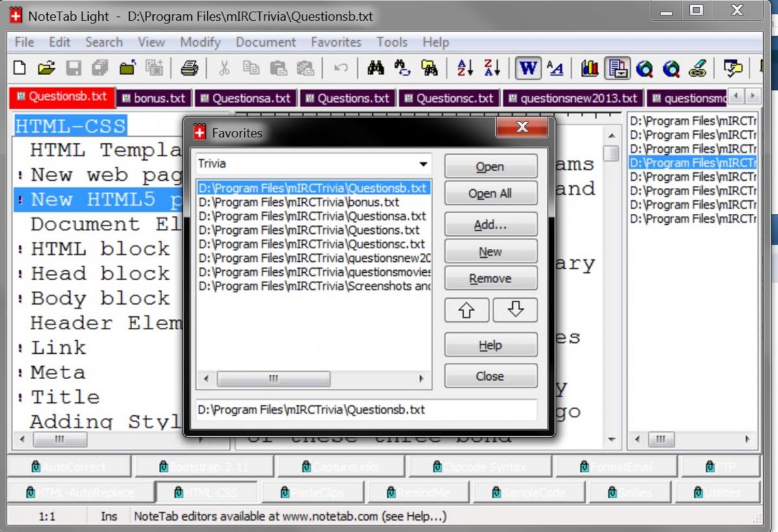Open the Search menu
Image resolution: width=778 pixels, height=532 pixels.
pos(104,42)
